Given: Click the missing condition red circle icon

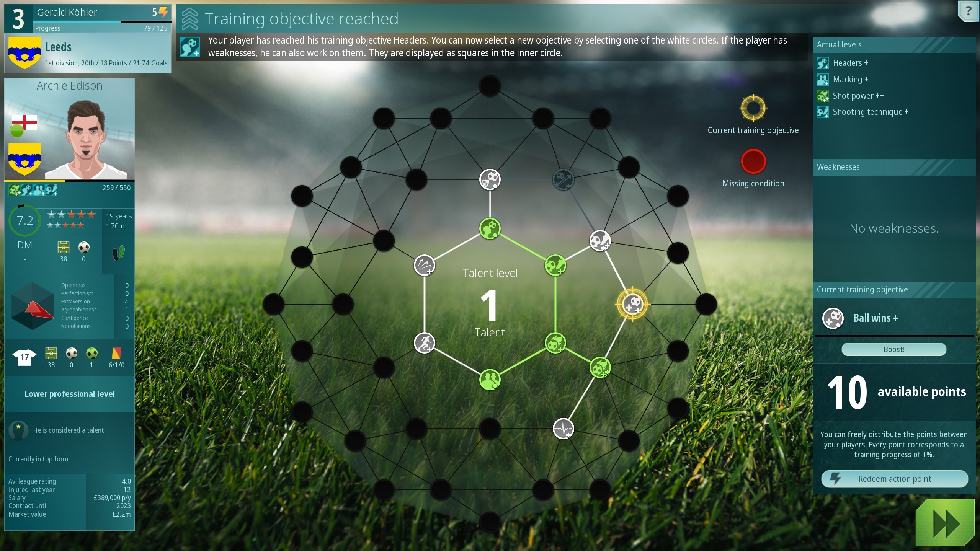Looking at the screenshot, I should pos(753,161).
